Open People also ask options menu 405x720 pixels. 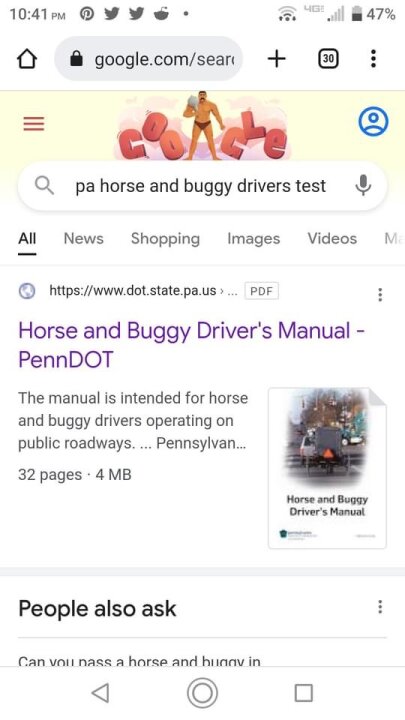click(x=380, y=607)
